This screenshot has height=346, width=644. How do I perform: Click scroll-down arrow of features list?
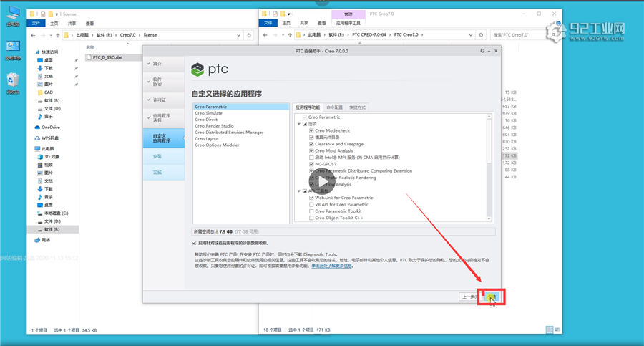tap(489, 219)
